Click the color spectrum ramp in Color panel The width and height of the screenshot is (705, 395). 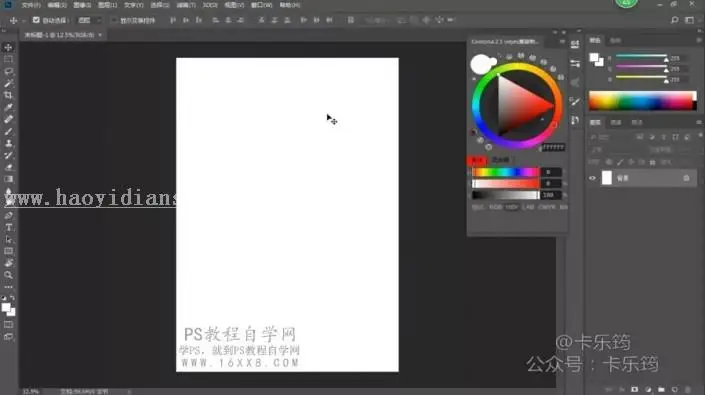pos(643,101)
